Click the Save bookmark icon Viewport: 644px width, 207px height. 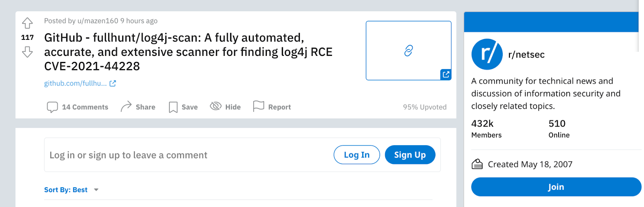(x=173, y=107)
